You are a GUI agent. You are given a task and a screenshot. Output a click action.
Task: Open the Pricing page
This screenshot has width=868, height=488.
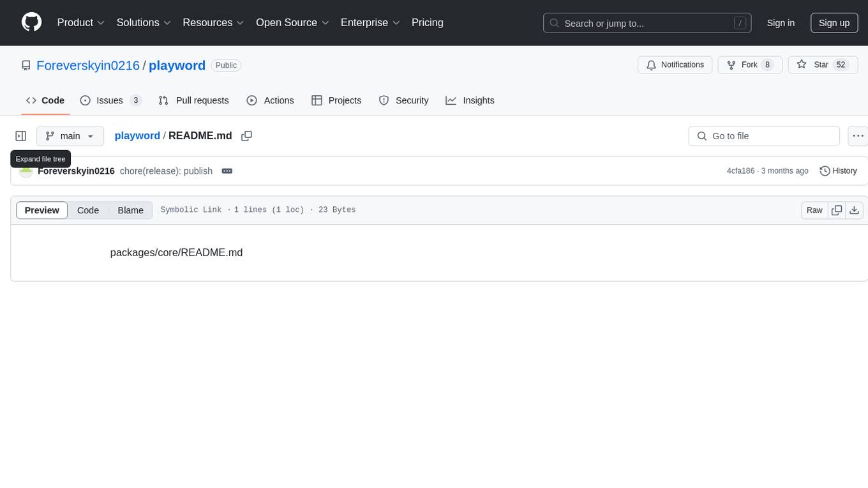[x=428, y=22]
